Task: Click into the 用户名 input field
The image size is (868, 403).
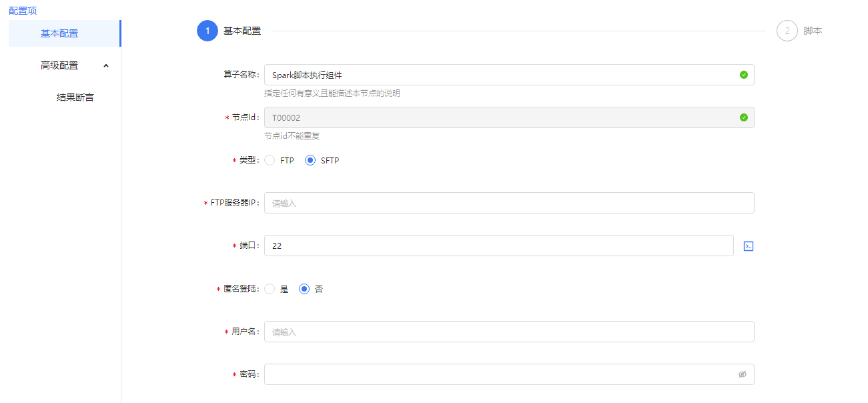Action: pos(508,332)
